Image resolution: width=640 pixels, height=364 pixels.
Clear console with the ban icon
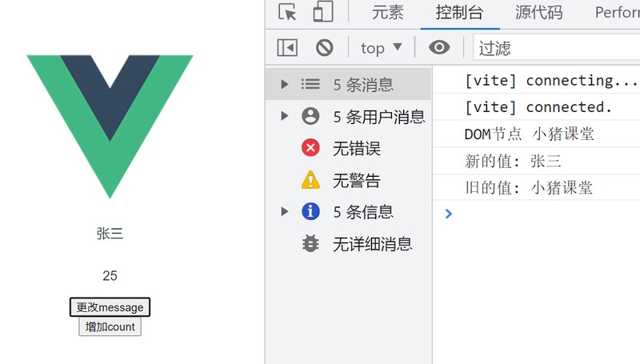coord(325,48)
